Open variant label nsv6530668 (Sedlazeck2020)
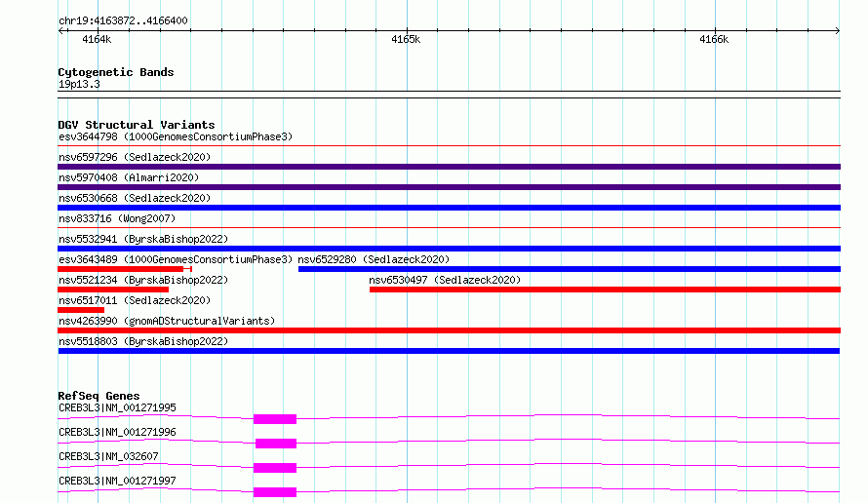 (x=135, y=198)
